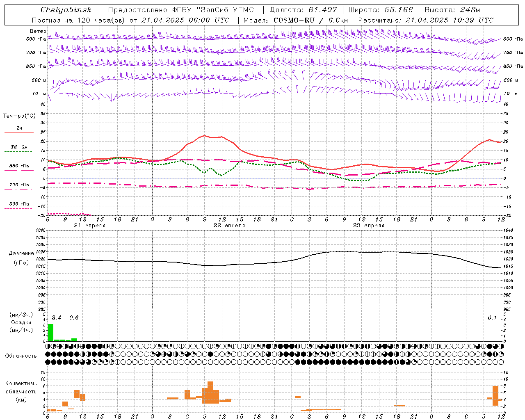
Task: Click the 'Модель COSMO-RU / 6.6км' model label
Action: tap(295, 20)
